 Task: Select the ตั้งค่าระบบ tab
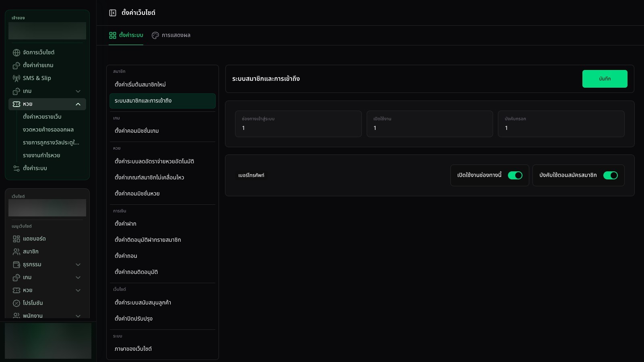[126, 35]
